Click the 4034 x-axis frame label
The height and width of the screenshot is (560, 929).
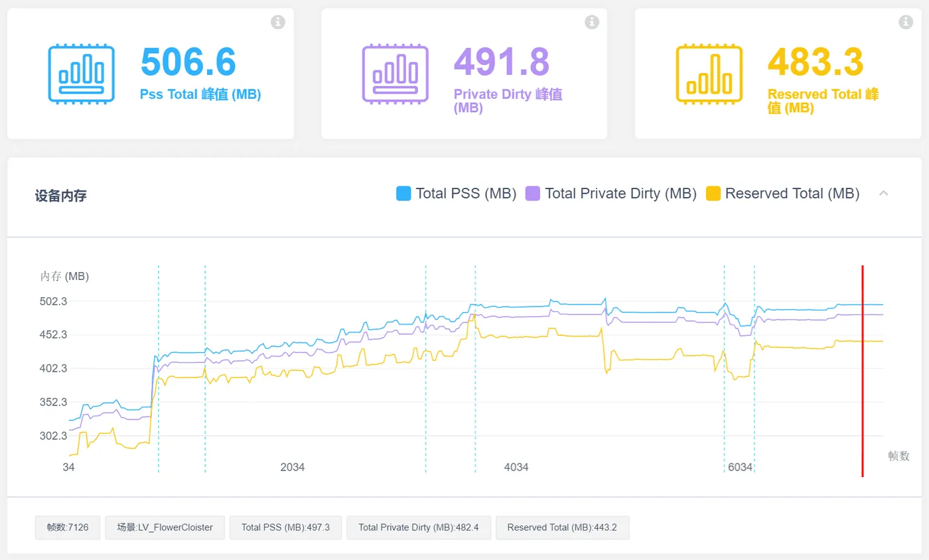coord(516,467)
